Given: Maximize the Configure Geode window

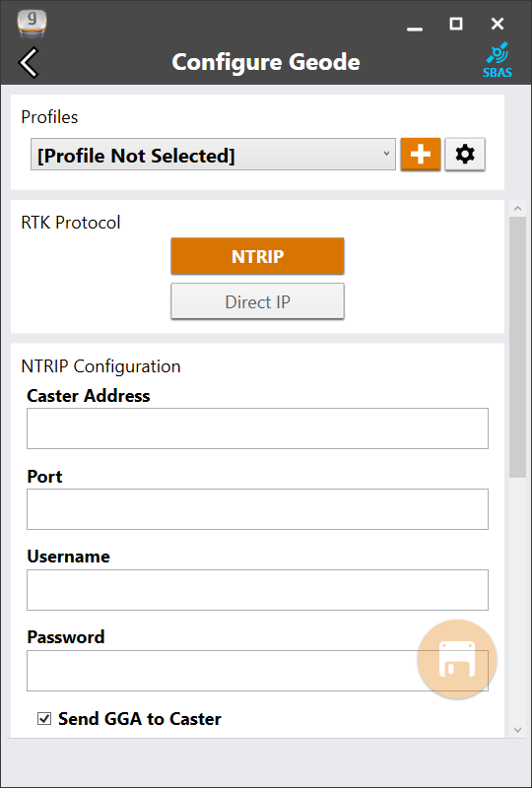Looking at the screenshot, I should [456, 24].
